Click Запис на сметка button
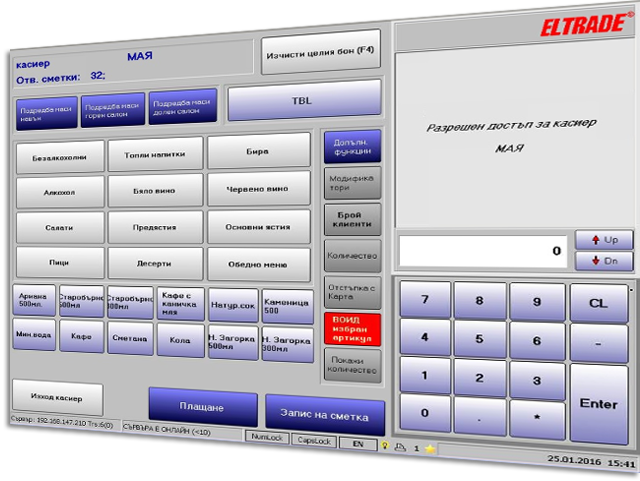The width and height of the screenshot is (640, 481). tap(325, 415)
